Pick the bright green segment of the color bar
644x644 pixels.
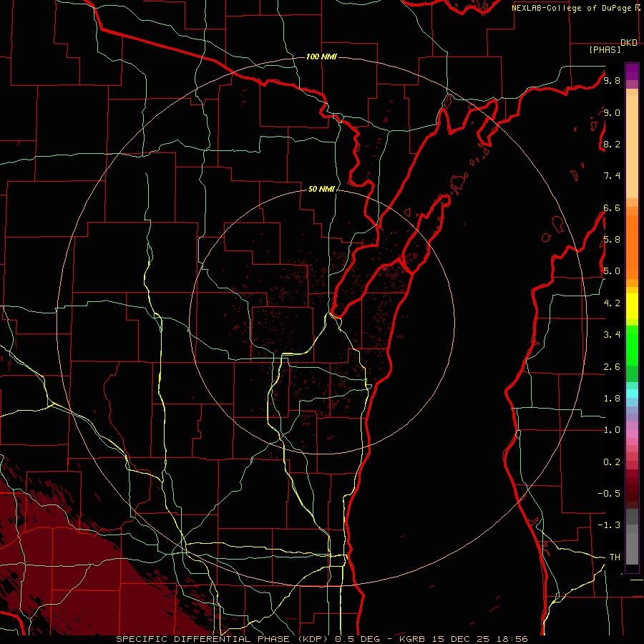click(632, 346)
